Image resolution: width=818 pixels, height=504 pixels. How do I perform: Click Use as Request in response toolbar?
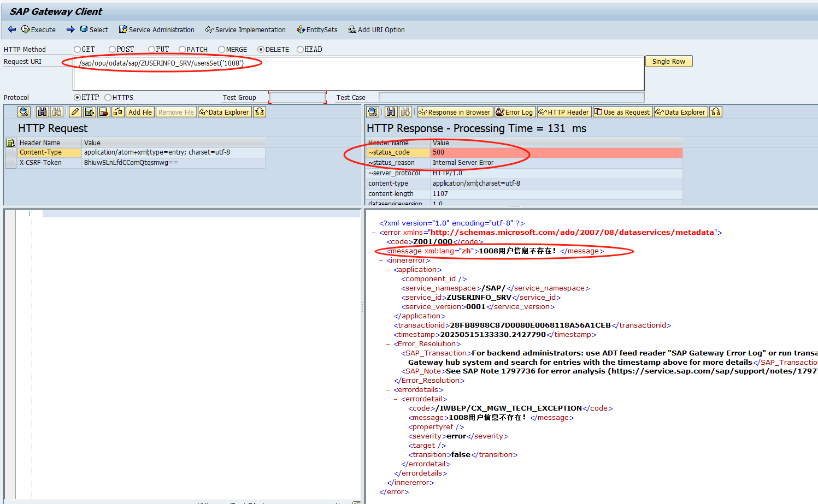click(x=622, y=112)
